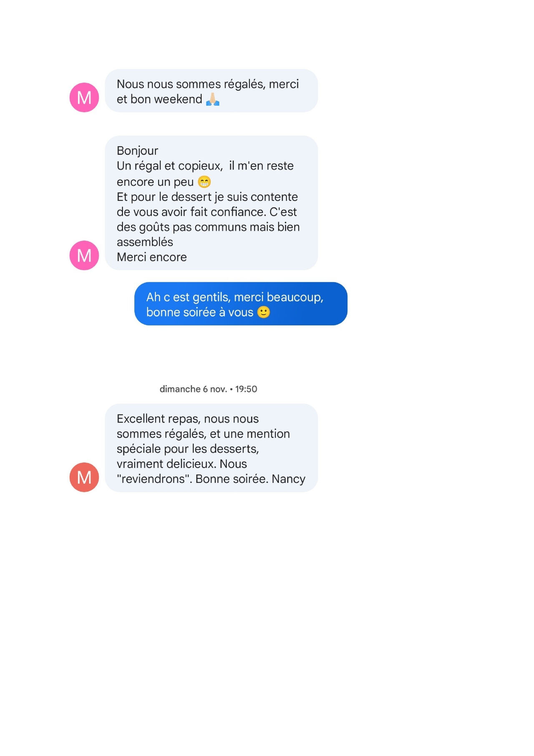
Task: Click the word 'assemblés' in message
Action: pyautogui.click(x=145, y=242)
